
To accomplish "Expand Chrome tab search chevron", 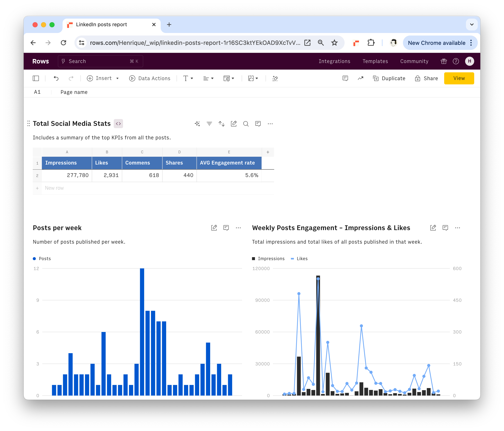I will click(472, 25).
